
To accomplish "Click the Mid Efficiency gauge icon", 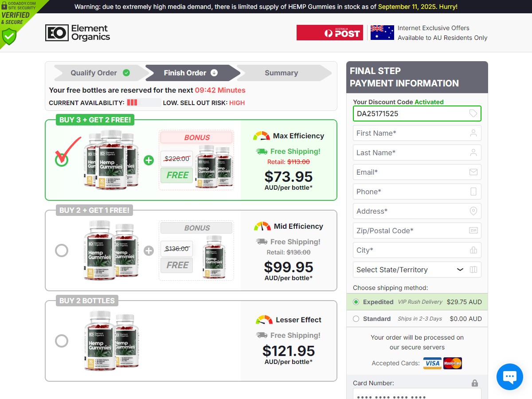I will point(262,226).
